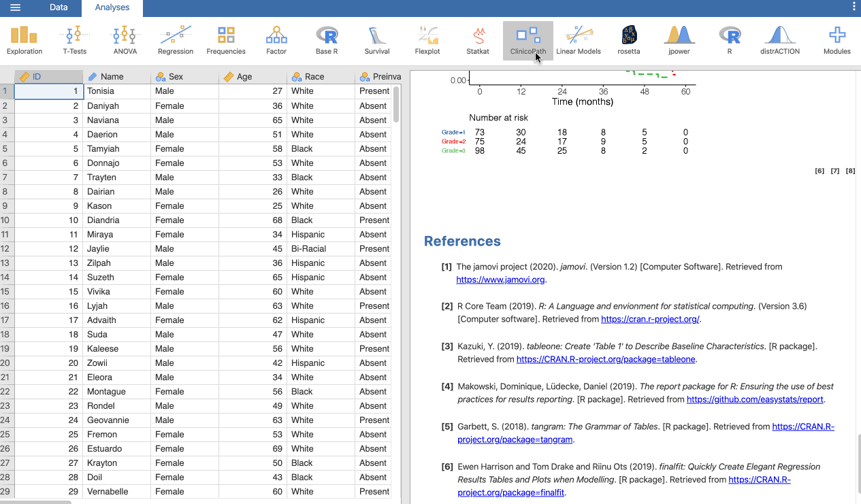This screenshot has height=504, width=861.
Task: Open the jamovi.org link
Action: [500, 280]
